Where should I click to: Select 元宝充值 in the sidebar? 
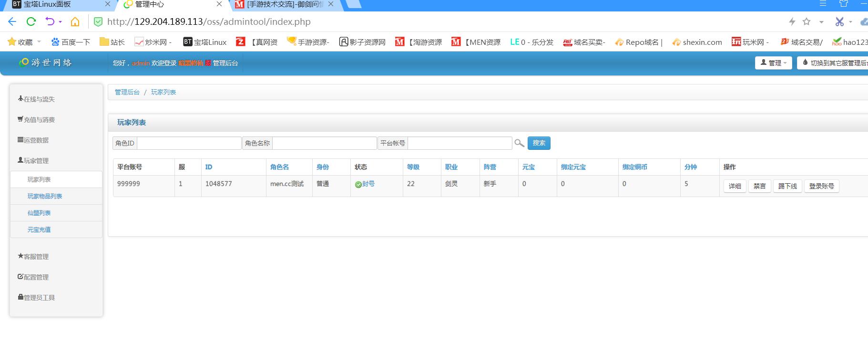pos(39,229)
